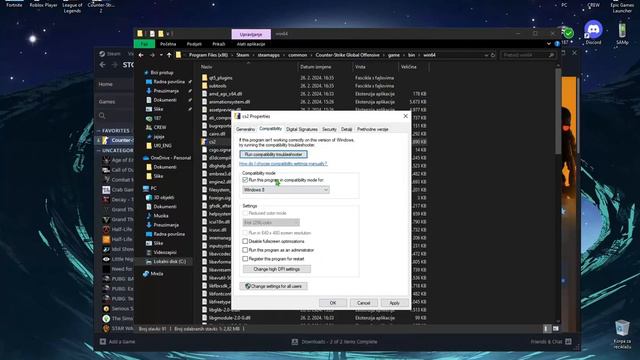Viewport: 640px width, 360px height.
Task: Select the Compatibility tab
Action: click(270, 129)
